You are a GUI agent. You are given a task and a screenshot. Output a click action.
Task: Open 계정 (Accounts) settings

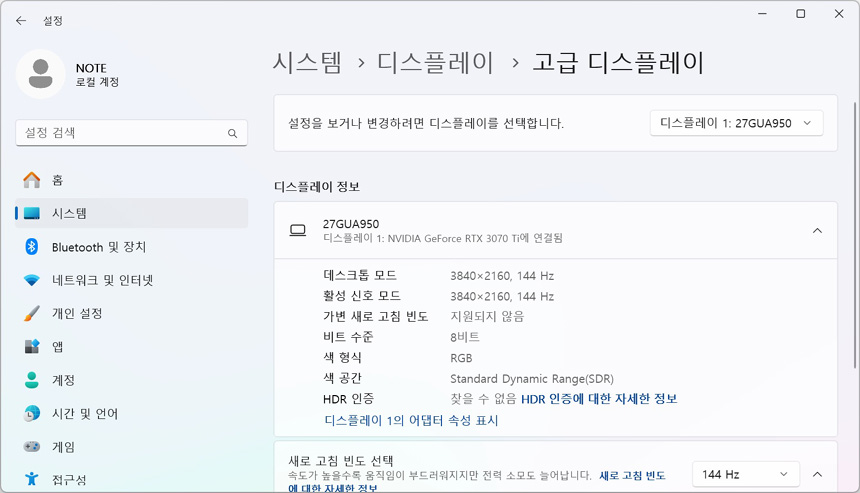(63, 380)
